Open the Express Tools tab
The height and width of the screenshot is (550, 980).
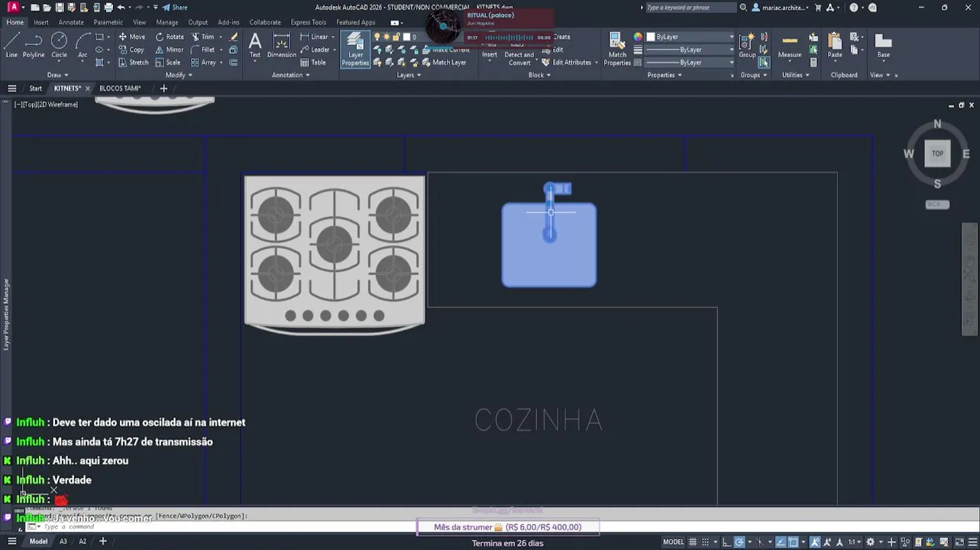(x=308, y=22)
